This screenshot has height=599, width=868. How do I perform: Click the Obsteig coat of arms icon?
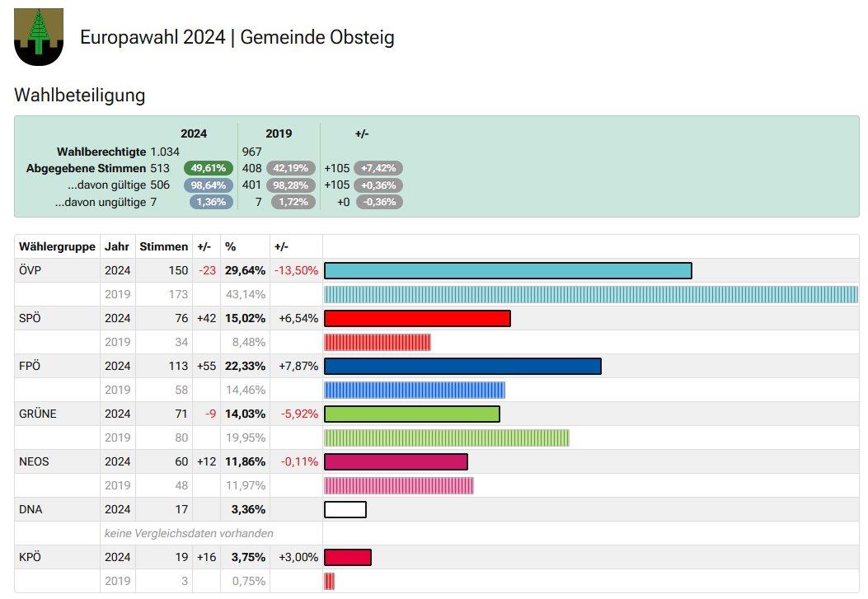(x=39, y=37)
